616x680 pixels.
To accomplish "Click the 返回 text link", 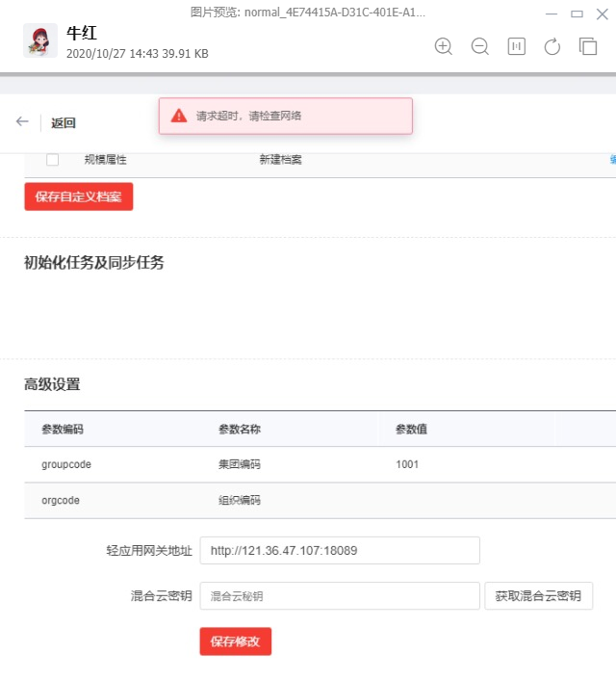I will click(64, 122).
